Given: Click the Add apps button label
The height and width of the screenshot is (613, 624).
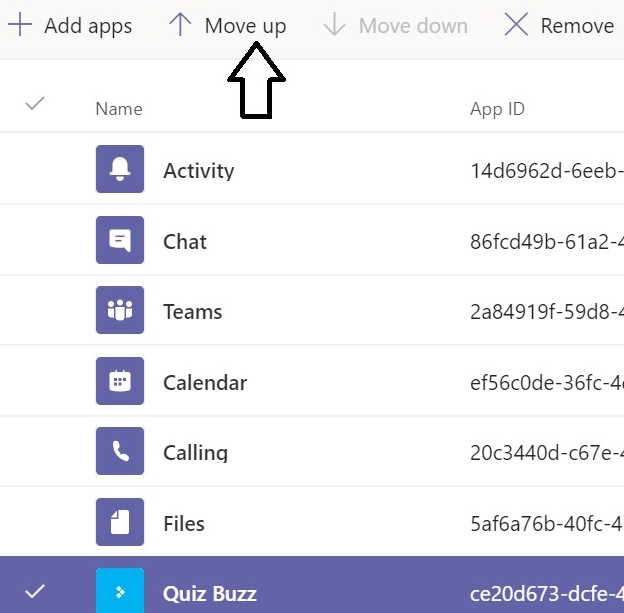Looking at the screenshot, I should tap(88, 26).
